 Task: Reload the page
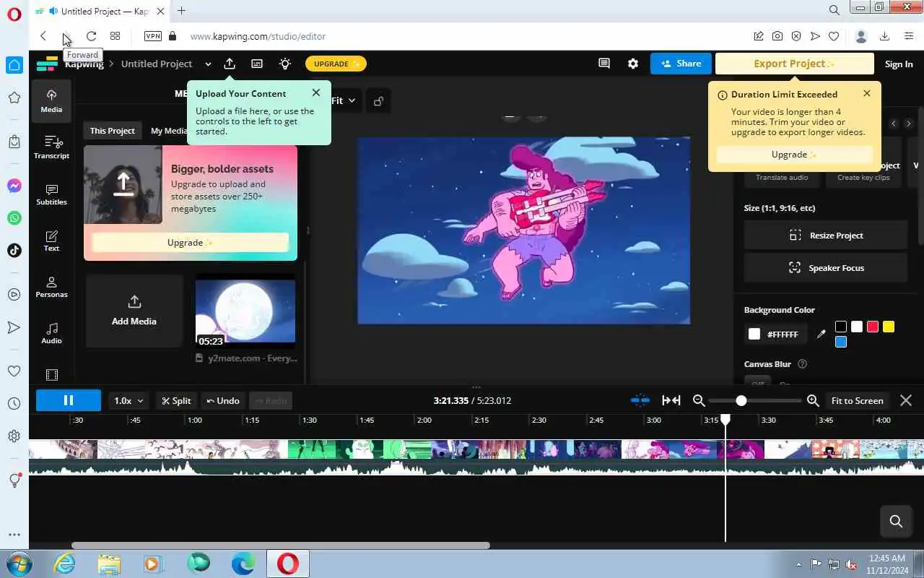click(91, 36)
